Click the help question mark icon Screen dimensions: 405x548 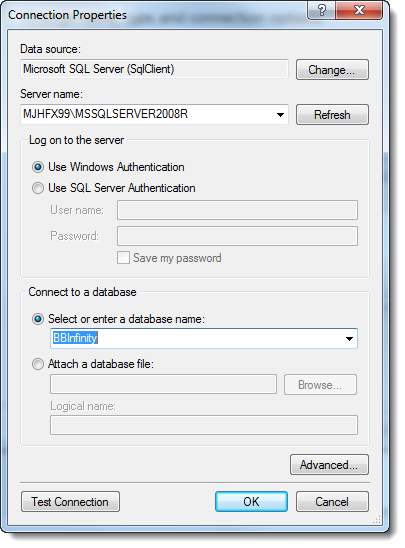[321, 10]
